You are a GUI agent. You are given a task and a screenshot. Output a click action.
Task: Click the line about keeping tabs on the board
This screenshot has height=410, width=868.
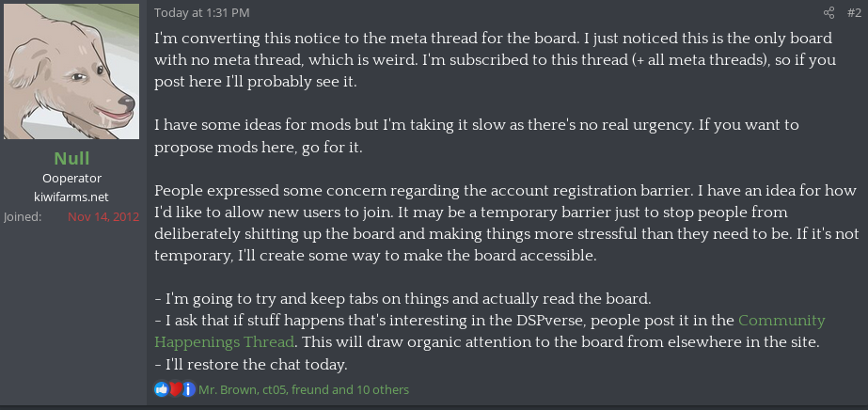click(402, 299)
